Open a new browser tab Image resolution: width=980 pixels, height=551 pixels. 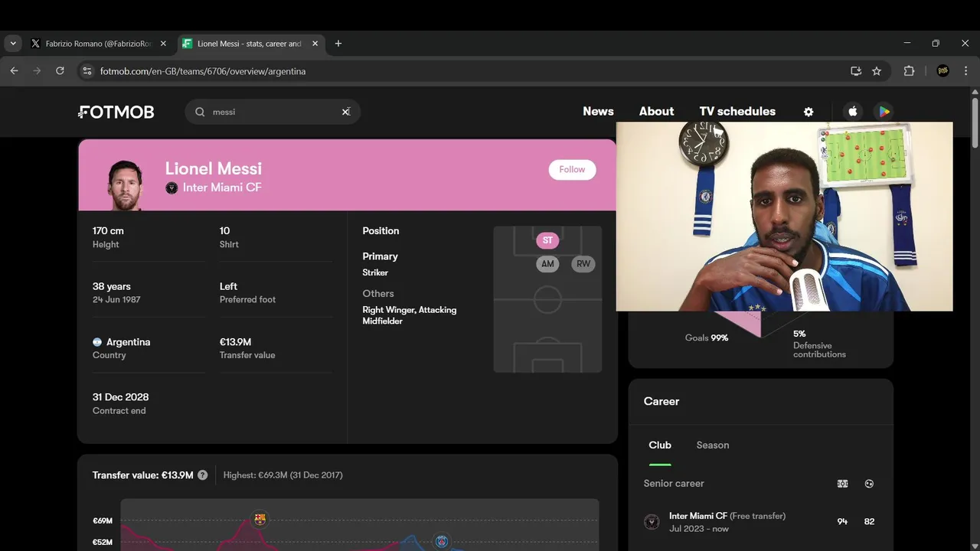click(338, 44)
